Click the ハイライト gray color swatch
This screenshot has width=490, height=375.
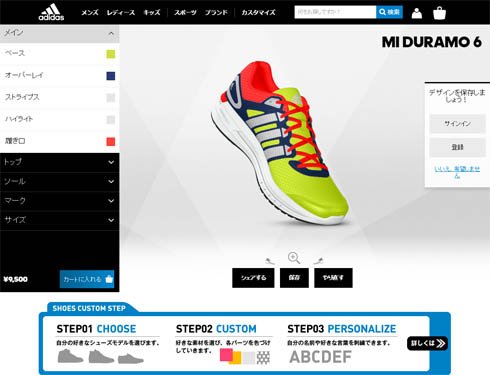(x=111, y=120)
